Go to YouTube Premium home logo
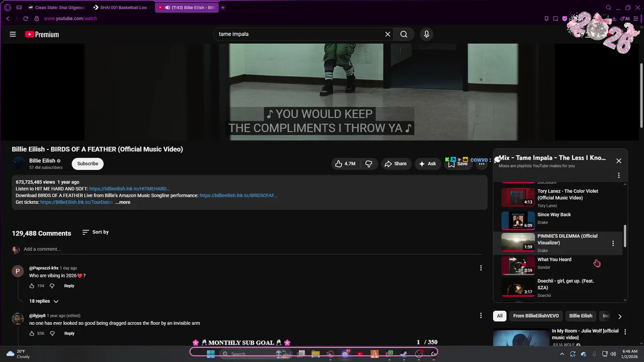The width and height of the screenshot is (644, 362). (42, 34)
